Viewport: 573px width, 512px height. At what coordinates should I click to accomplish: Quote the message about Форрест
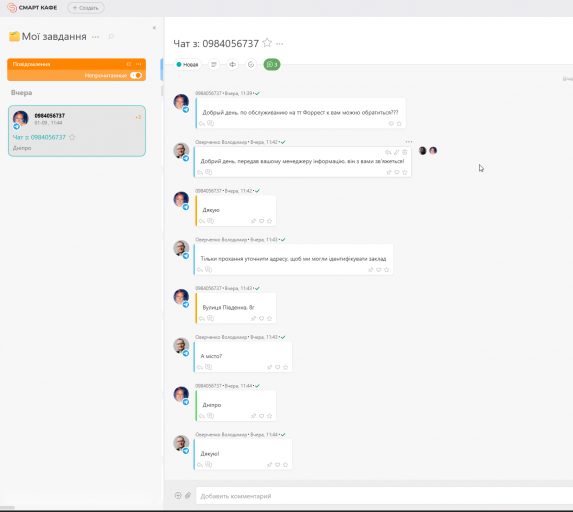210,124
